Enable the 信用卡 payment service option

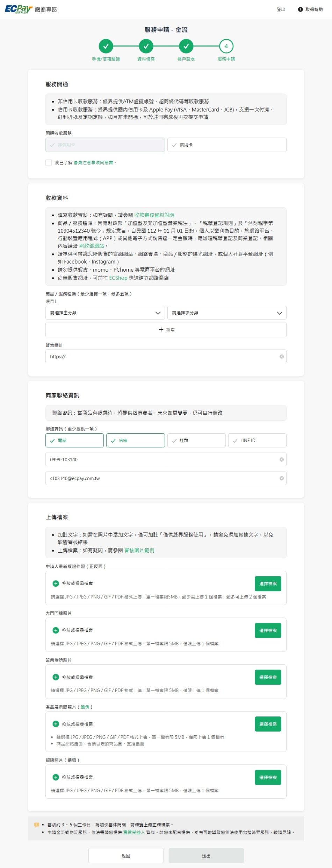[x=227, y=145]
